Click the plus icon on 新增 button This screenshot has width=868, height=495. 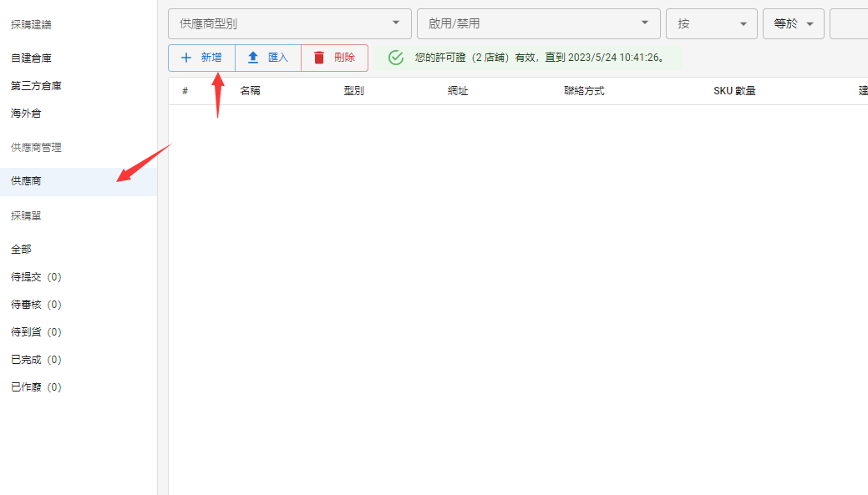186,58
